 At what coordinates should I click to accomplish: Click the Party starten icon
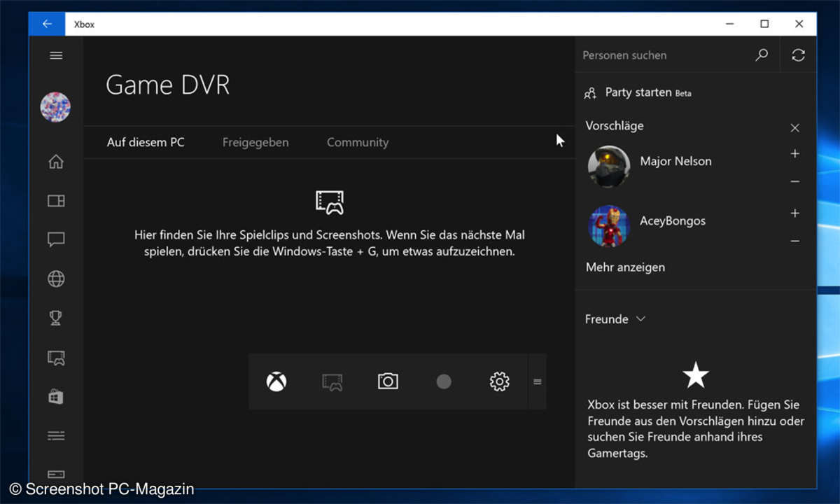[x=590, y=92]
